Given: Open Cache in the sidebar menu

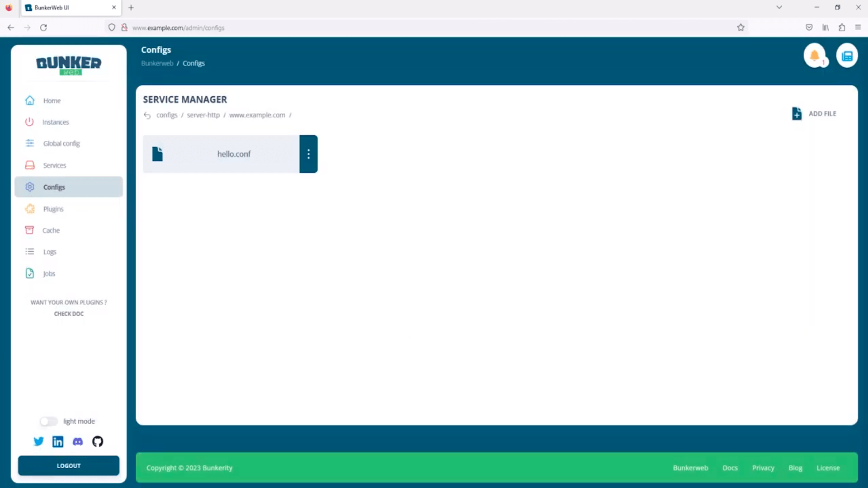Looking at the screenshot, I should pos(69,230).
